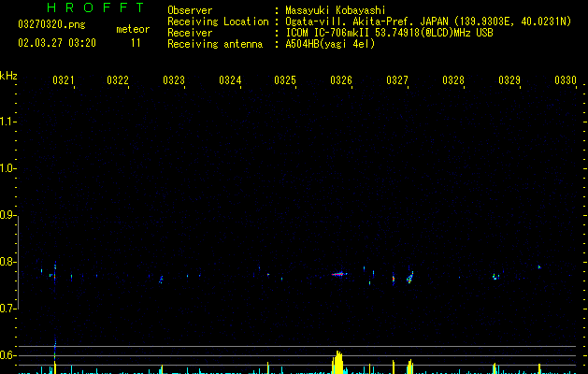Click the 0329 time marker
Viewport: 588px width, 374px height.
click(x=509, y=80)
